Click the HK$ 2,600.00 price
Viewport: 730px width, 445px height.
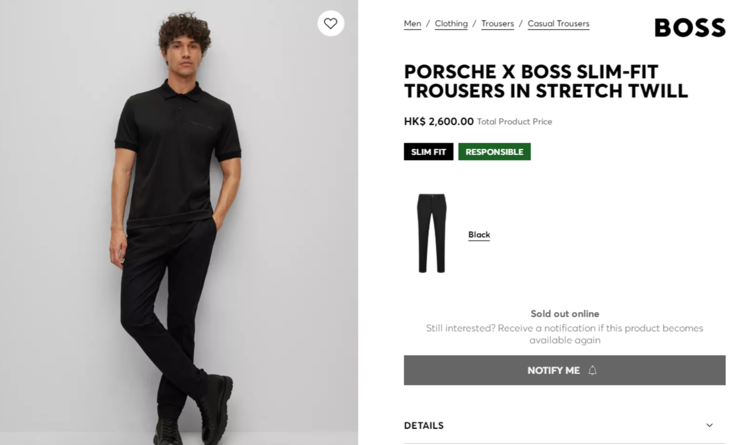click(439, 122)
